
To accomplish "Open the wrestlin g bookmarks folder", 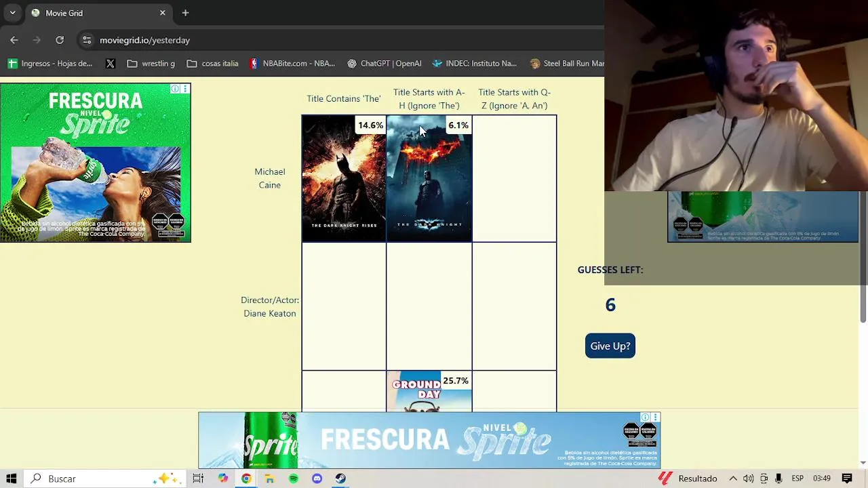I will [x=151, y=63].
